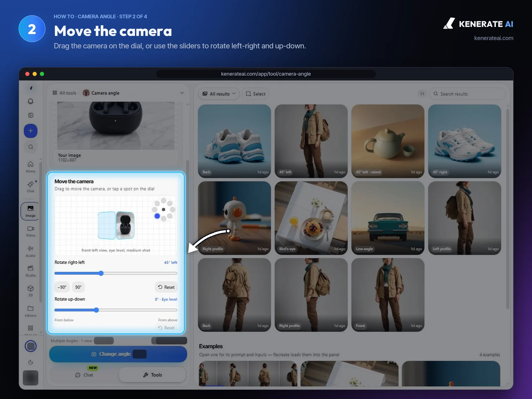Click the center dot of camera dial
This screenshot has height=399, width=532.
tap(164, 209)
